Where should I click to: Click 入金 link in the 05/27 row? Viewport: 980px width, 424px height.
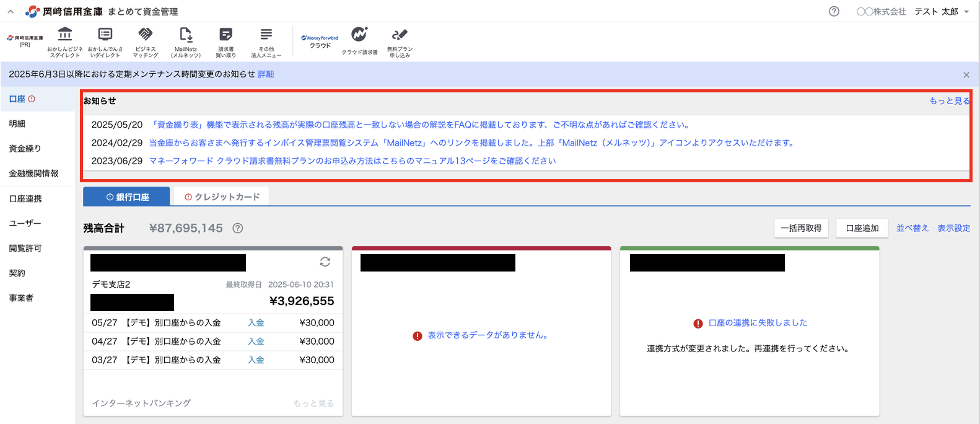[256, 323]
